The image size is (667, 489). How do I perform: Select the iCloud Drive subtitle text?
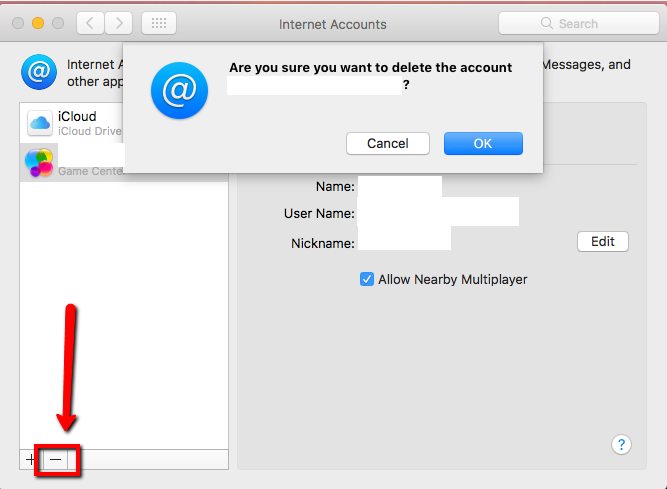[90, 131]
